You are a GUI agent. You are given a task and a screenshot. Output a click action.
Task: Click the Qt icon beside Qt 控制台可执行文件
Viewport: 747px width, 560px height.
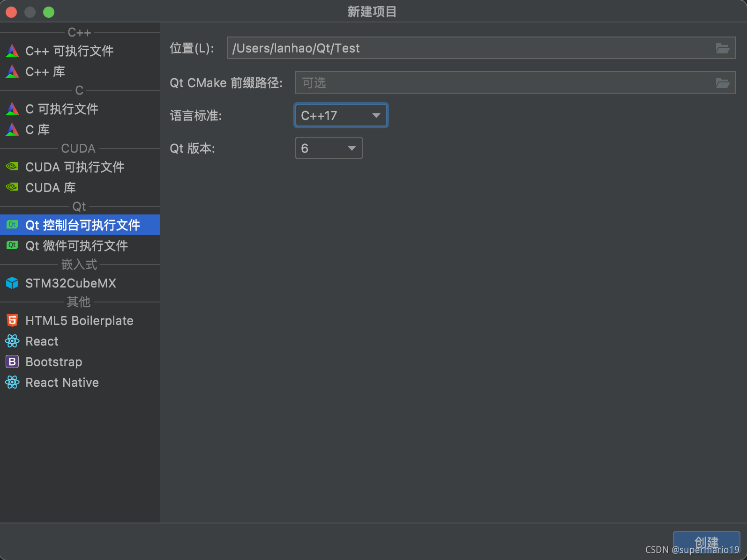pos(12,225)
